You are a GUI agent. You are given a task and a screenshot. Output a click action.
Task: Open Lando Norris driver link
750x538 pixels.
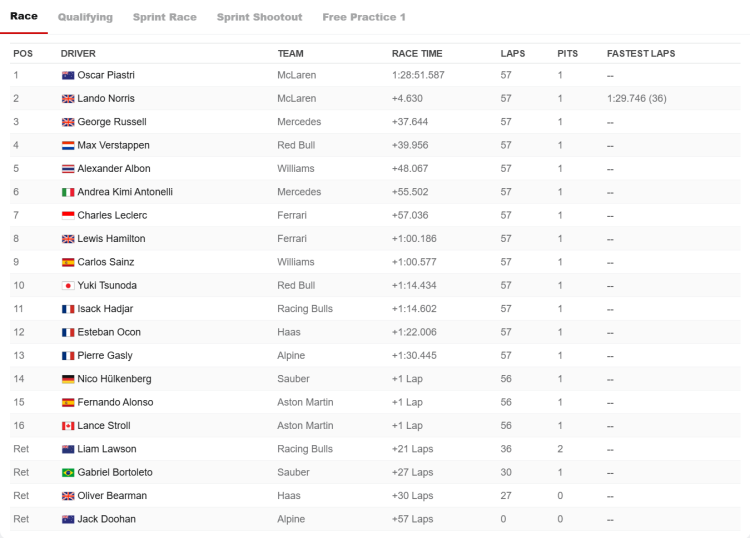pyautogui.click(x=106, y=99)
